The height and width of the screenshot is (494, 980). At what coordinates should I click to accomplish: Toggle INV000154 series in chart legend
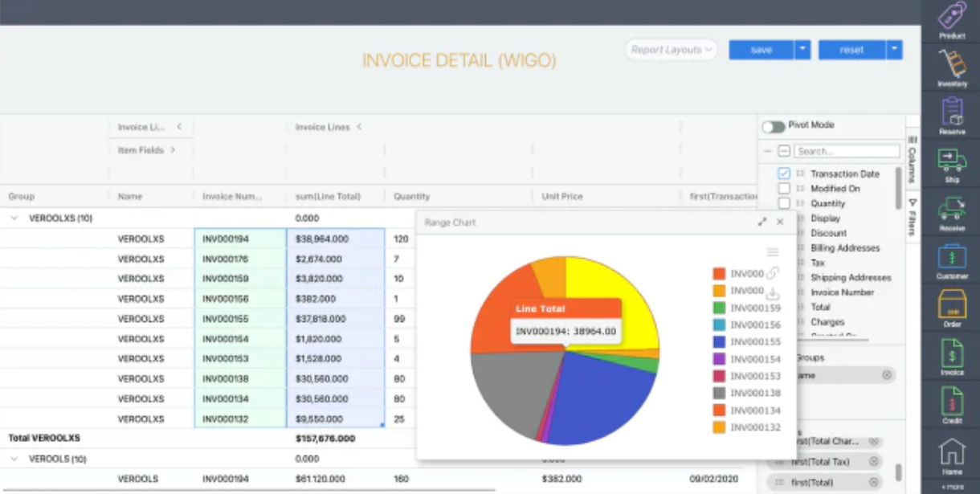(746, 359)
